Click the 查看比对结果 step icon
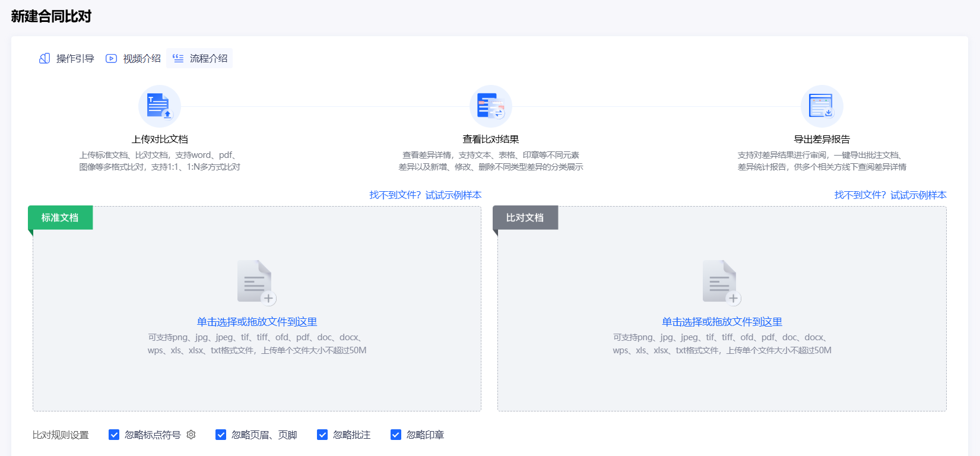Screen dimensions: 980x456 point(491,106)
